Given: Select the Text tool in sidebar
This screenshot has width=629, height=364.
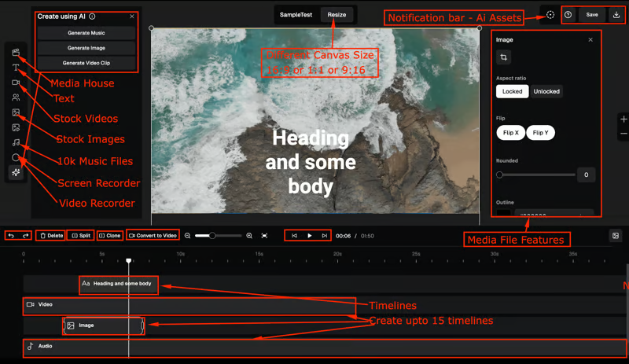Looking at the screenshot, I should click(16, 68).
